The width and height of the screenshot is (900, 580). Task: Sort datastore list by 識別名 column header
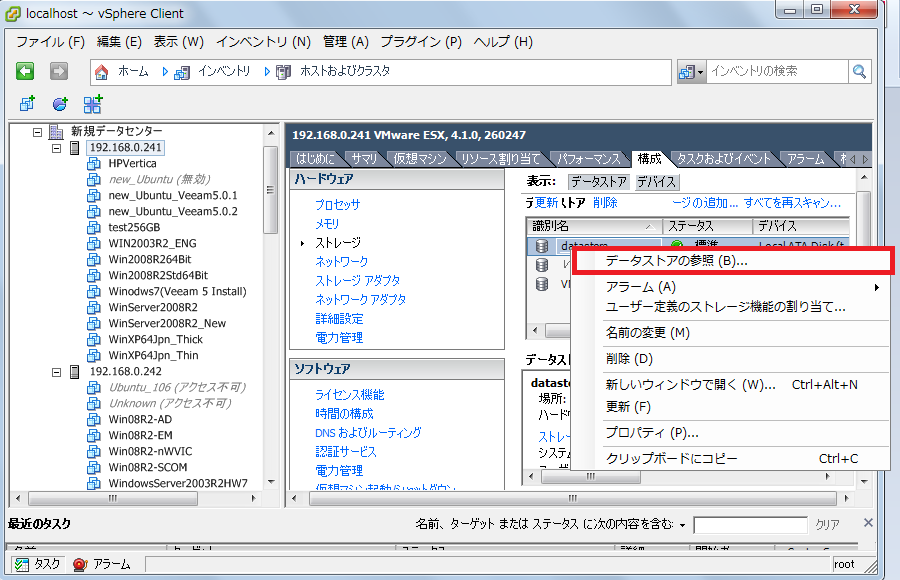594,226
